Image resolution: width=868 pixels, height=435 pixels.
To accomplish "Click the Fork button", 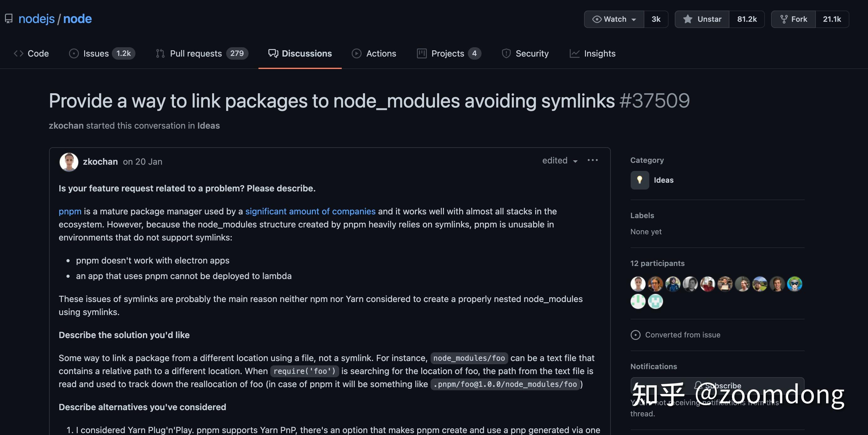I will coord(793,19).
